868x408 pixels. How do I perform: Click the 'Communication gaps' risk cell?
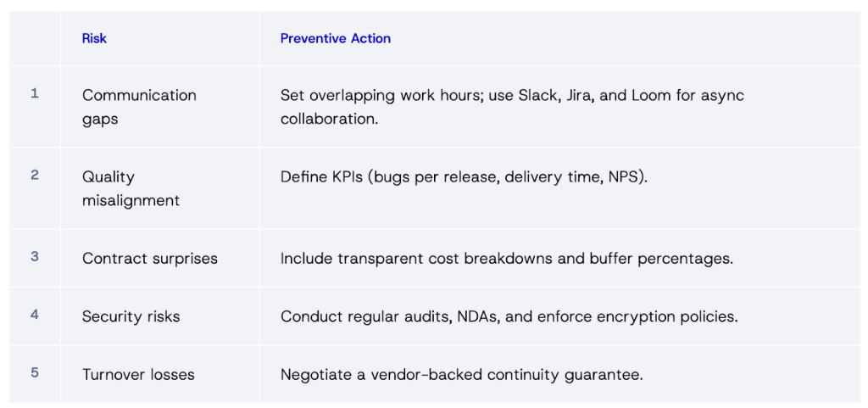(139, 107)
